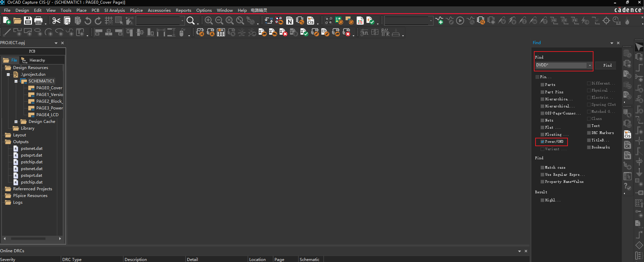Screen dimensions: 644x262
Task: Start search with the magnifying glass icon
Action: pyautogui.click(x=191, y=21)
